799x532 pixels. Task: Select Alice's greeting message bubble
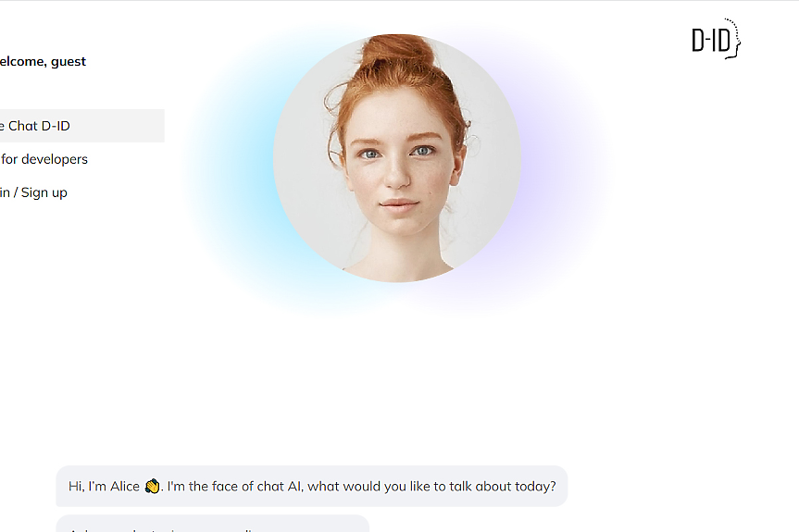(311, 486)
